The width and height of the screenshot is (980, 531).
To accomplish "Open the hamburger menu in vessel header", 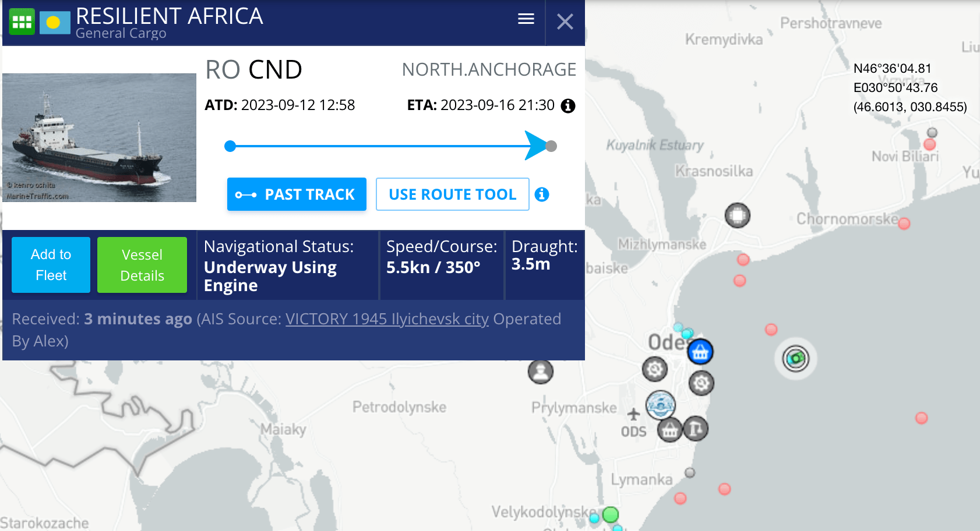I will point(526,19).
